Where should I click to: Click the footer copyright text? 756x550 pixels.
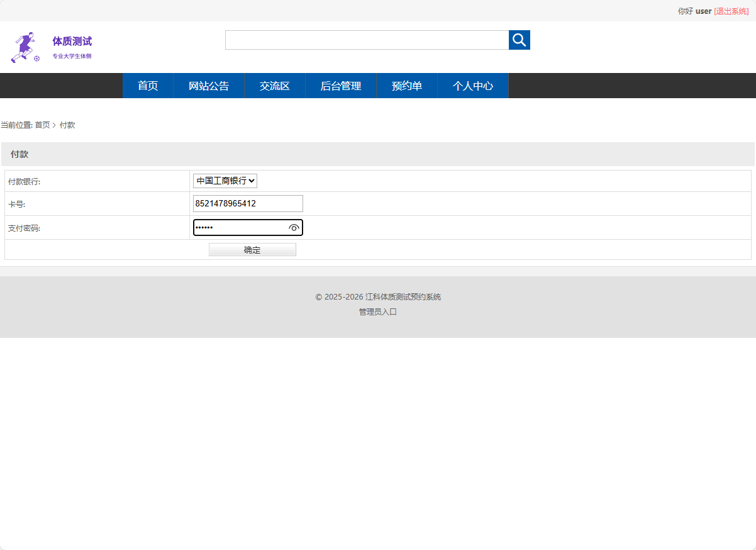[378, 297]
